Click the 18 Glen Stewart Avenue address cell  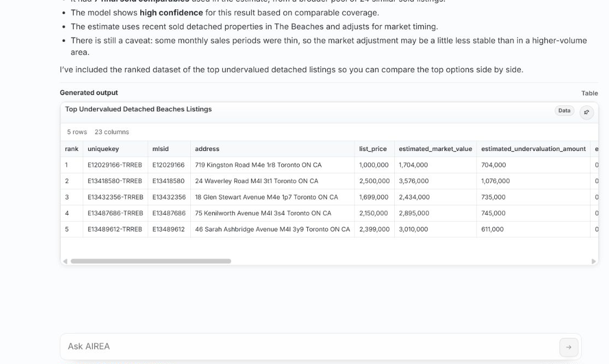click(x=272, y=197)
